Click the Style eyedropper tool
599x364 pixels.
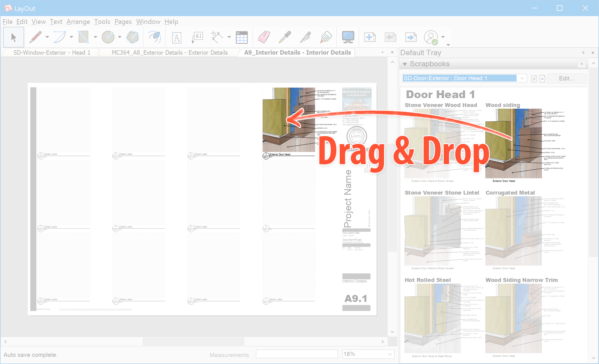pyautogui.click(x=285, y=37)
